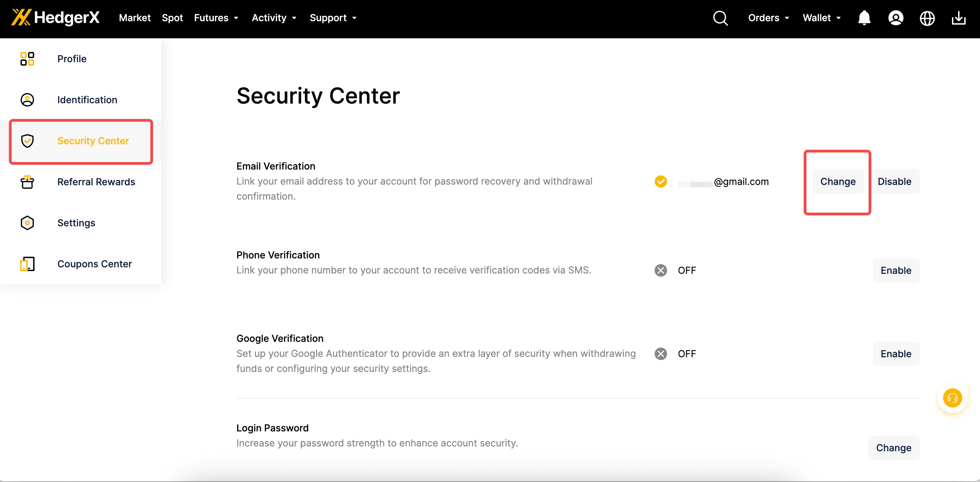Go to Referral Rewards in sidebar
Viewport: 980px width, 482px height.
(96, 182)
